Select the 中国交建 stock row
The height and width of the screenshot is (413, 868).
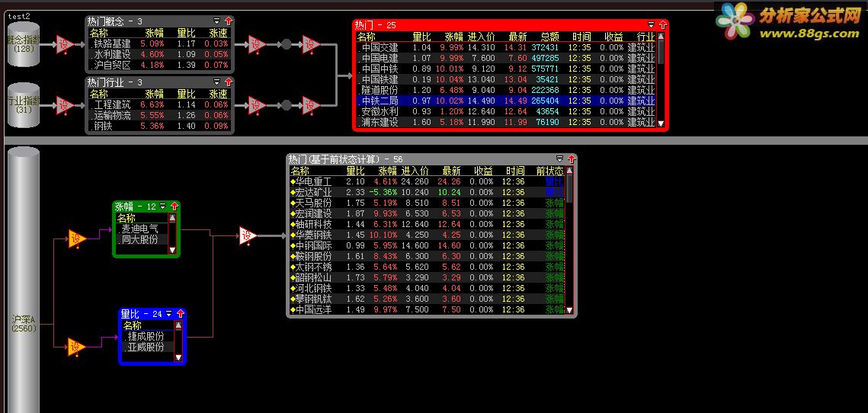pyautogui.click(x=506, y=47)
